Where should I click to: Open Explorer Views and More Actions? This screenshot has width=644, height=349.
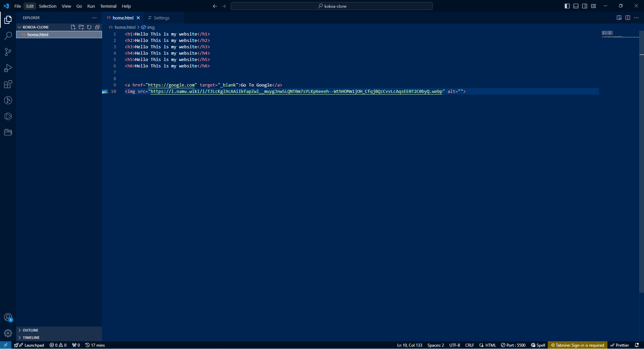(x=94, y=18)
